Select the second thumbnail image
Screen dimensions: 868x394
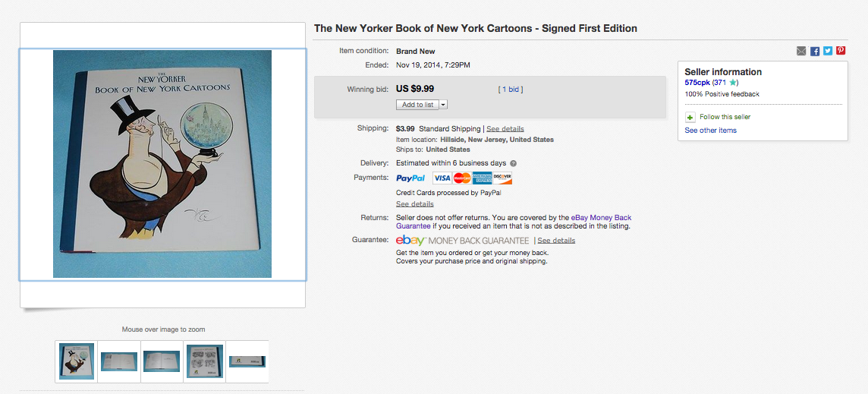pos(119,361)
